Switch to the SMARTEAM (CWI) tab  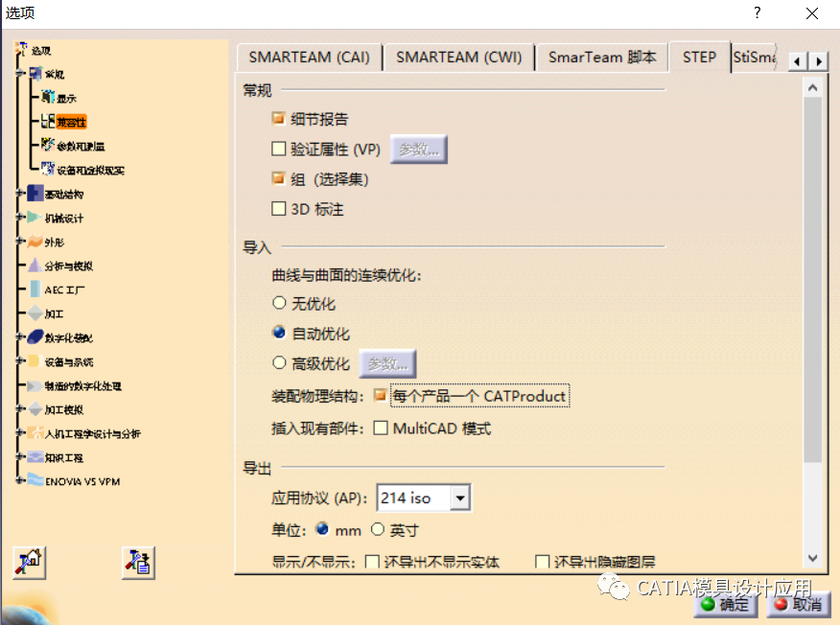[458, 58]
